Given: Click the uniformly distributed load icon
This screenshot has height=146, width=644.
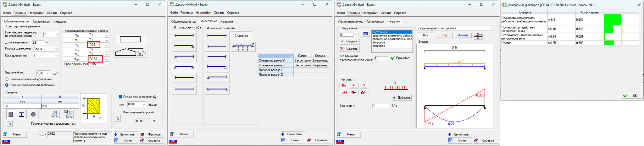Looking at the screenshot, I should click(x=344, y=85).
